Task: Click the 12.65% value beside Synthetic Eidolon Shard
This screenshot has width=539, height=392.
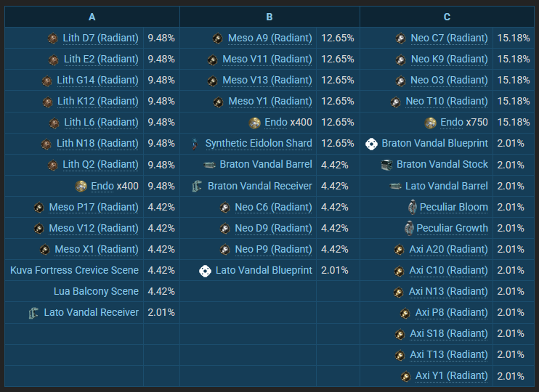Action: coord(338,144)
